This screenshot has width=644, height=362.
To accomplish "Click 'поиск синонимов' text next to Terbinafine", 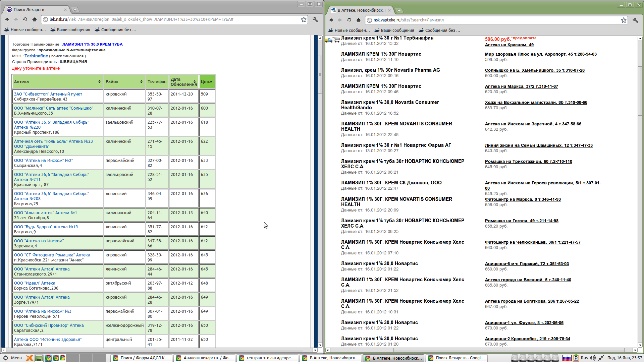I will [67, 56].
